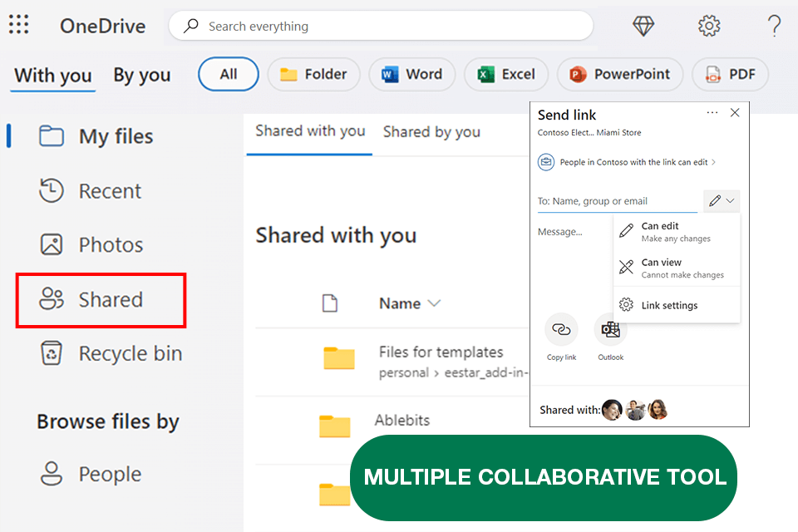Click the Copy link button

[x=561, y=337]
